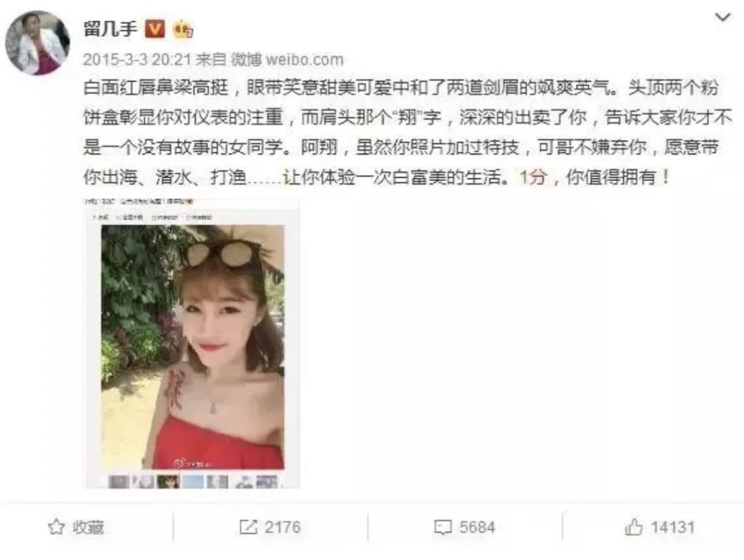Viewport: 744px width, 560px height.
Task: Select the light blue thumbnail in strip
Action: pyautogui.click(x=193, y=481)
